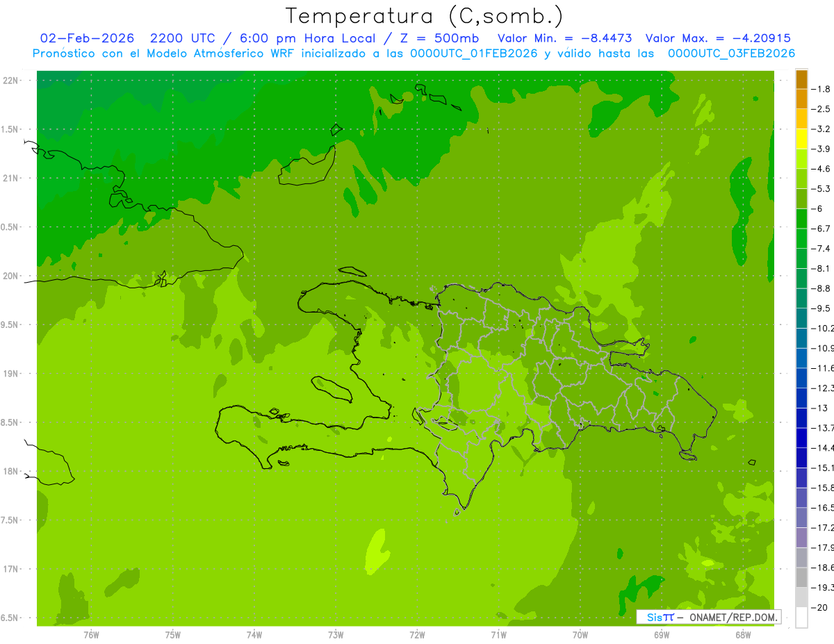Click the orange swatch between -1.8 and -2.5

coord(801,99)
